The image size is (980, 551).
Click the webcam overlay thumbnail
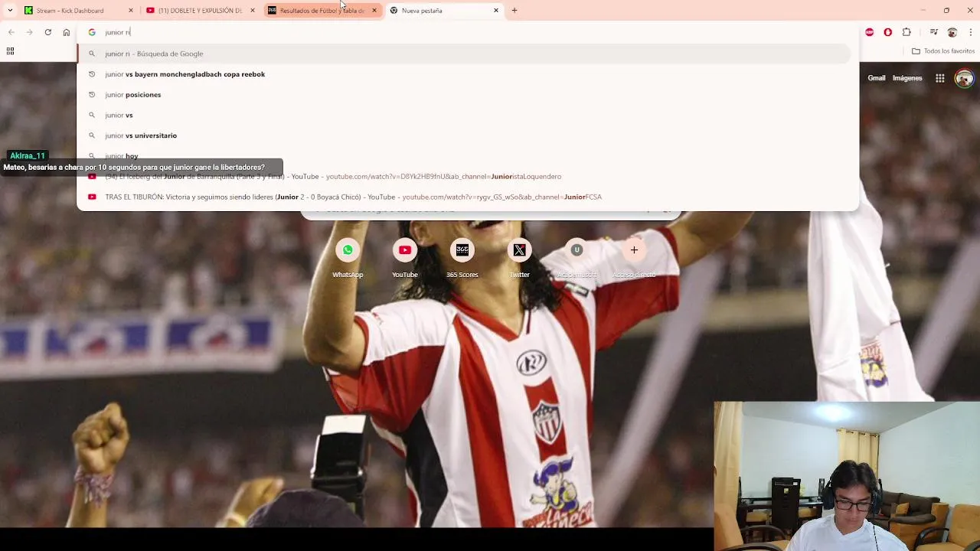tap(847, 476)
